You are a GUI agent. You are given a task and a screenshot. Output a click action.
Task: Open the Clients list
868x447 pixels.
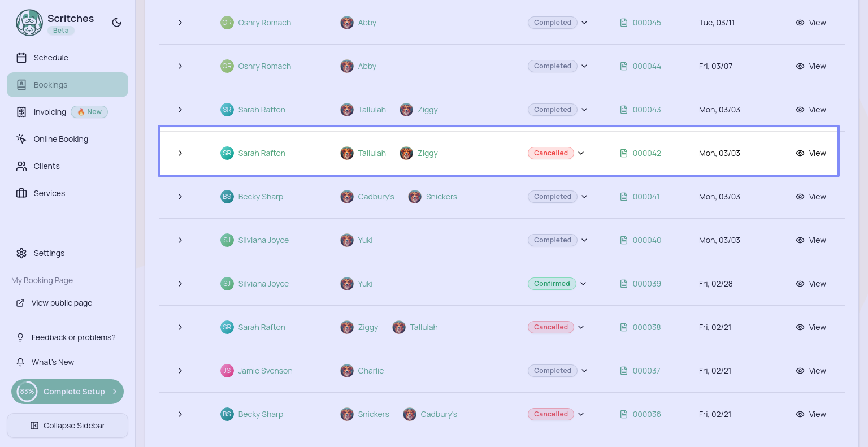[x=46, y=166]
